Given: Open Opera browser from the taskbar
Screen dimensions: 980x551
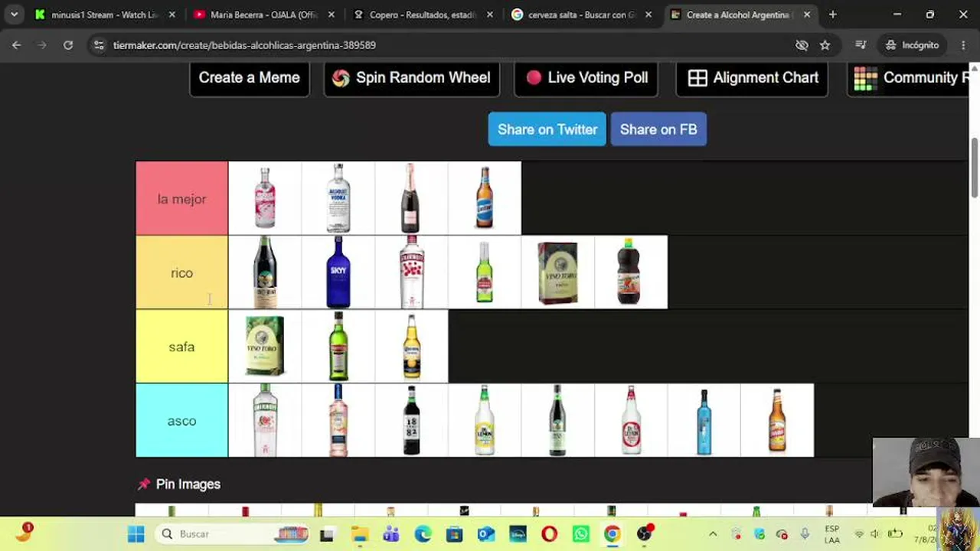Looking at the screenshot, I should [549, 534].
